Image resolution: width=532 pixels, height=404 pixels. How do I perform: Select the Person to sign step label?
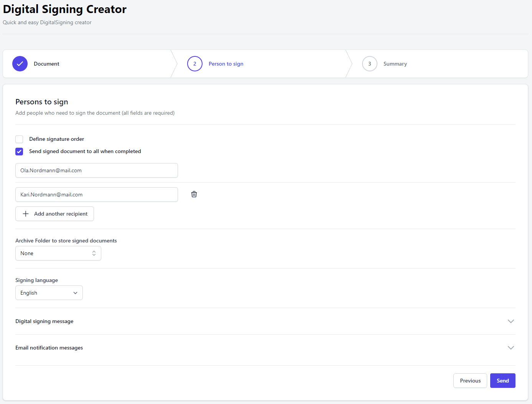click(226, 64)
